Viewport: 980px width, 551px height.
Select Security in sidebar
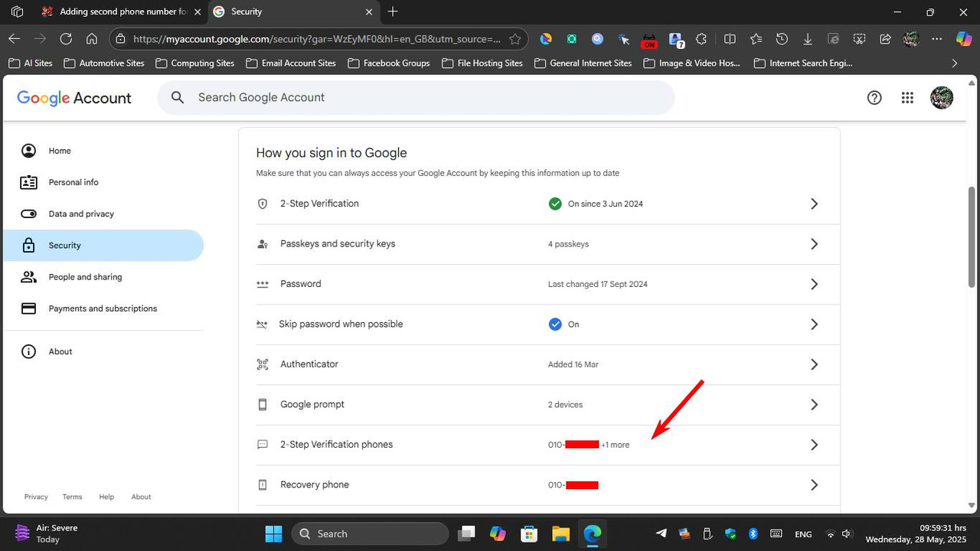[103, 246]
